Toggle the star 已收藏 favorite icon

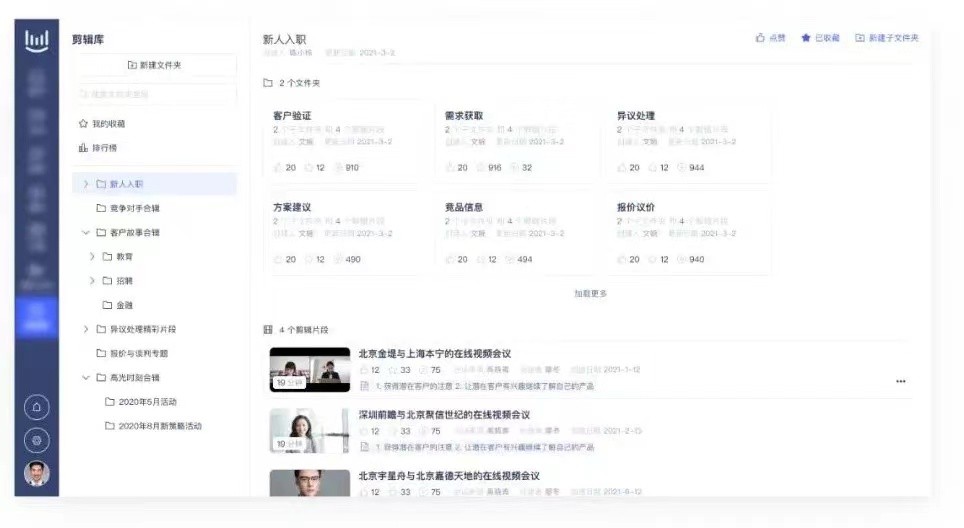(805, 37)
